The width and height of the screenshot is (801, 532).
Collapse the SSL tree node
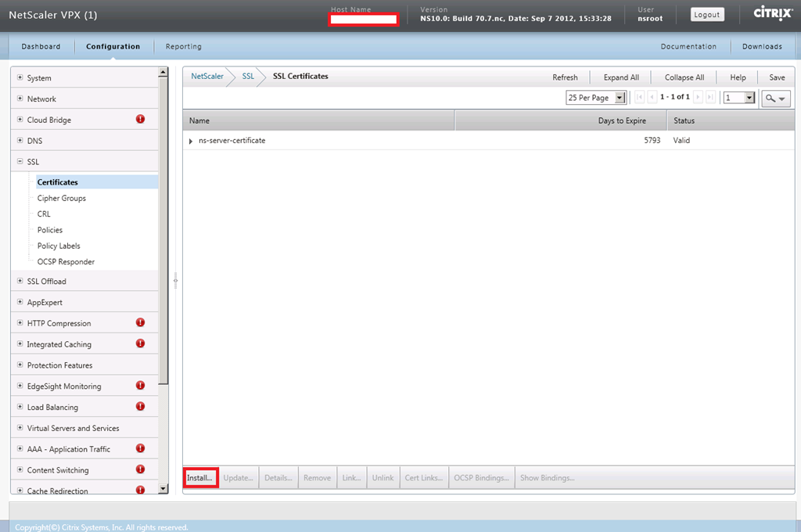[x=20, y=161]
